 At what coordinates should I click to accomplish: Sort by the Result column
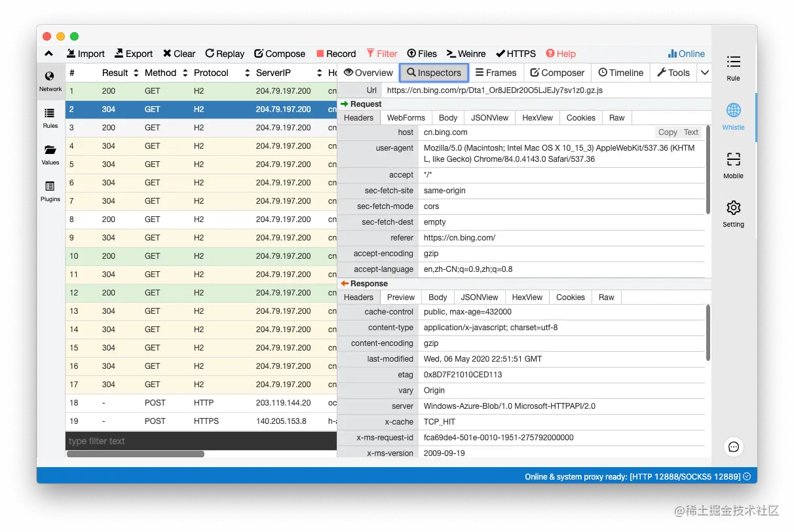coord(121,73)
